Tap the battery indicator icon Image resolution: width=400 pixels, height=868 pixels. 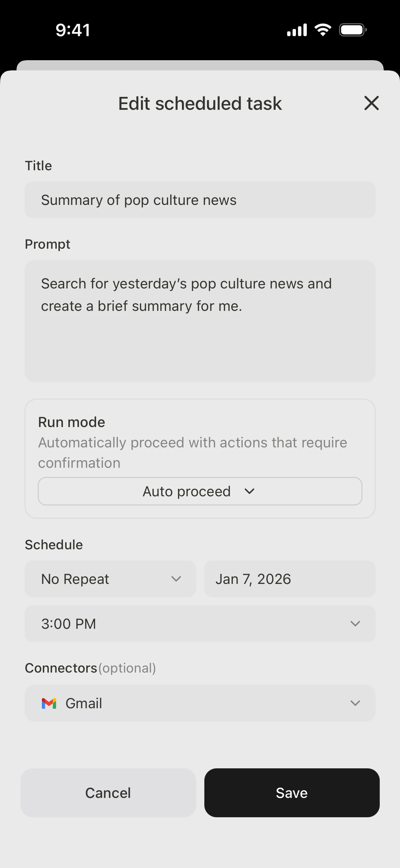click(x=352, y=30)
